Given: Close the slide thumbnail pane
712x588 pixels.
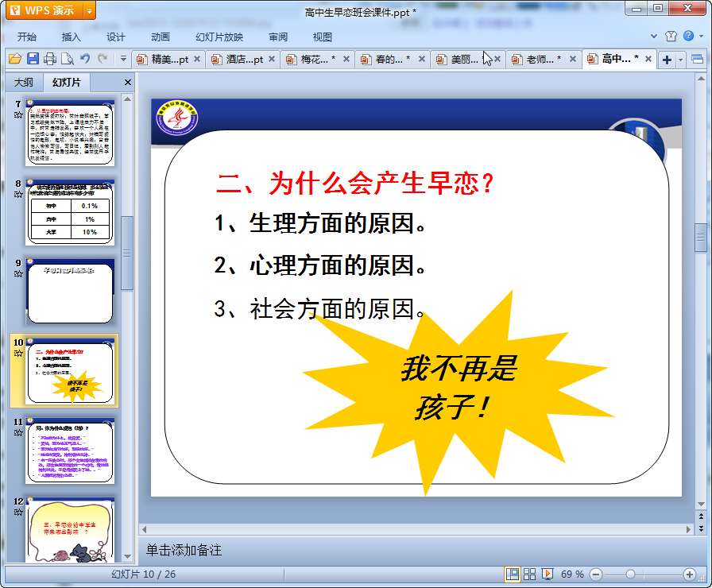Looking at the screenshot, I should [x=128, y=82].
